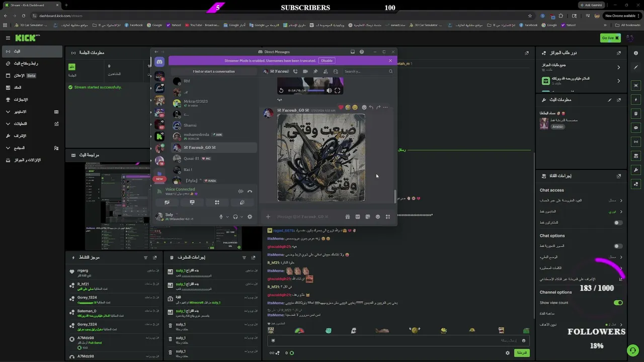Image resolution: width=644 pixels, height=362 pixels.
Task: Open the Kick hamburger menu
Action: (8, 38)
